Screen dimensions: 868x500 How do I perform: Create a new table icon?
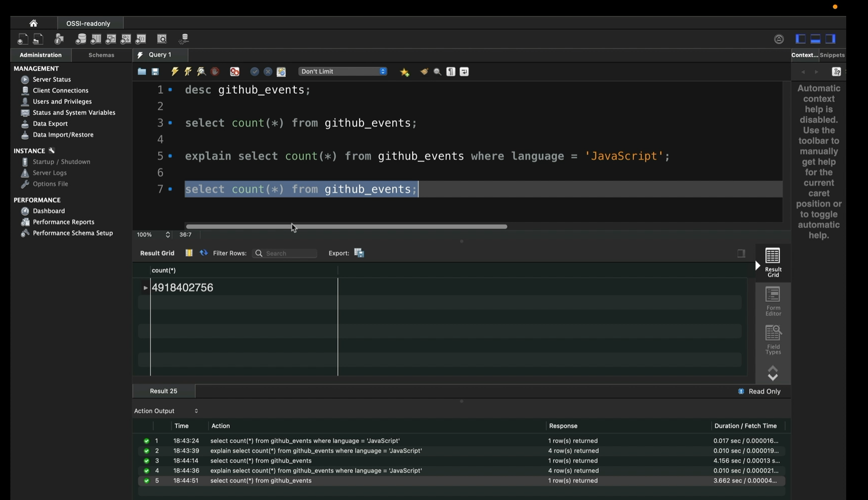[x=96, y=39]
